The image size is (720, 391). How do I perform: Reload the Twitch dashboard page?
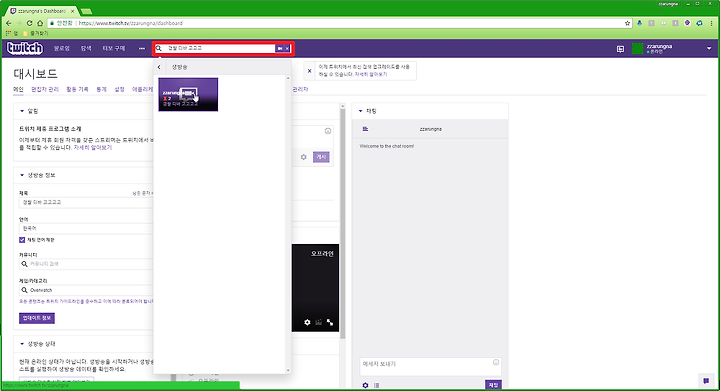point(29,23)
